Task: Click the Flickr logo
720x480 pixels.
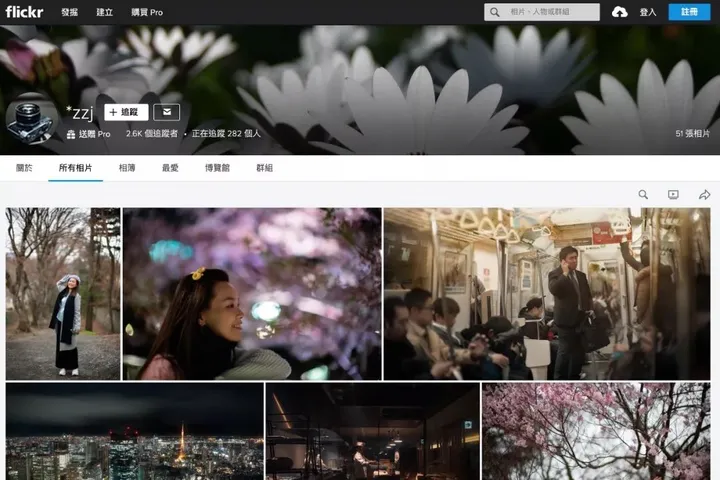Action: pyautogui.click(x=23, y=12)
